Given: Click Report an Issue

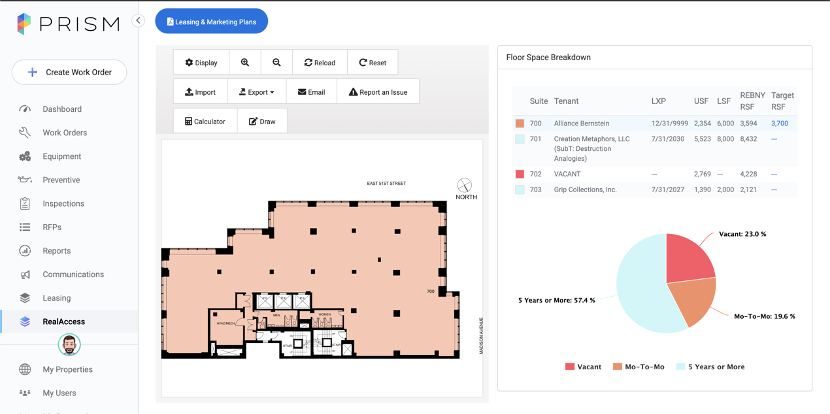Looking at the screenshot, I should (x=378, y=92).
